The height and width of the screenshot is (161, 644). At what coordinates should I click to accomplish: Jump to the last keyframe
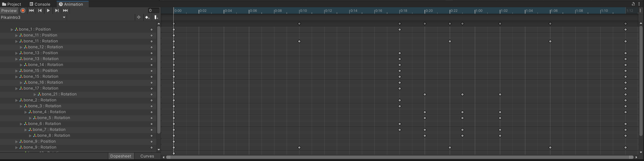click(x=65, y=10)
